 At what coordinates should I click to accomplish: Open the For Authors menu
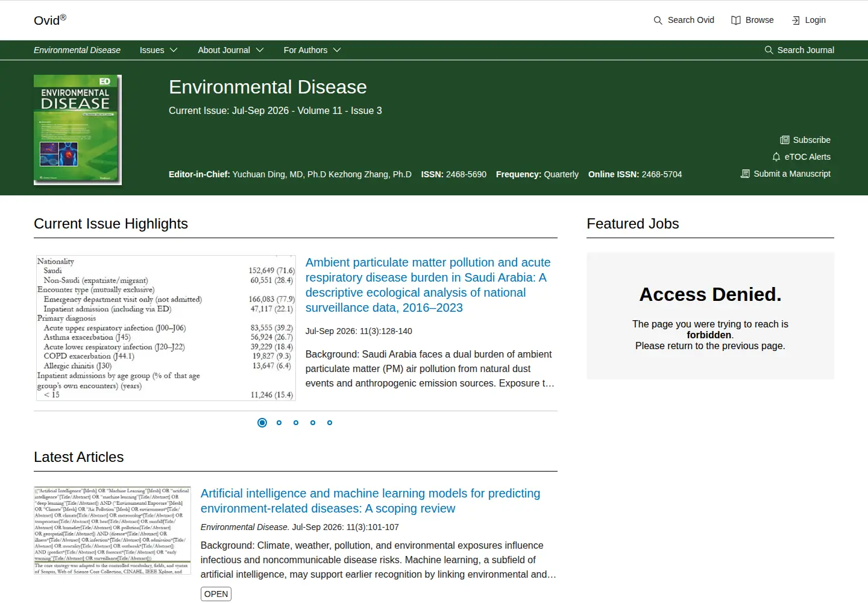tap(312, 50)
